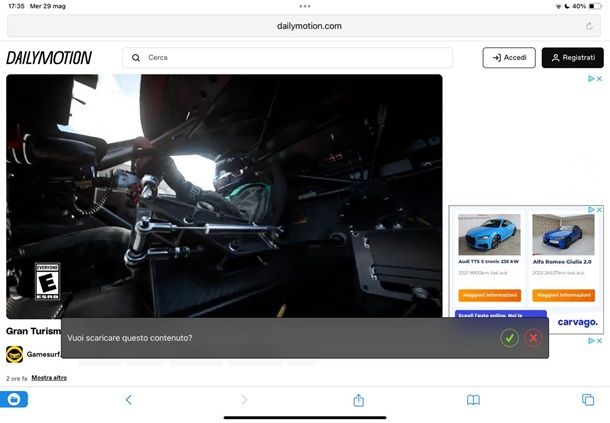Image resolution: width=610 pixels, height=423 pixels.
Task: Reload the page using refresh icon
Action: pos(589,26)
